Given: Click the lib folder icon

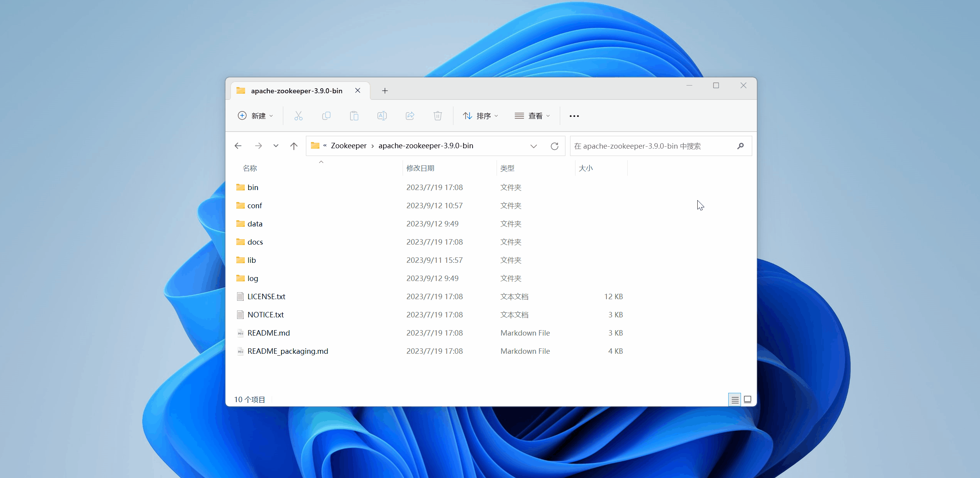Looking at the screenshot, I should pyautogui.click(x=241, y=260).
